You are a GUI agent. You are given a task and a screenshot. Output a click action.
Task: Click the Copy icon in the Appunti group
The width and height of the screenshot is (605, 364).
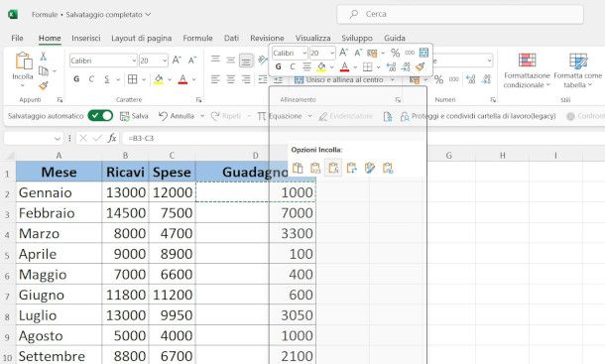(x=44, y=71)
